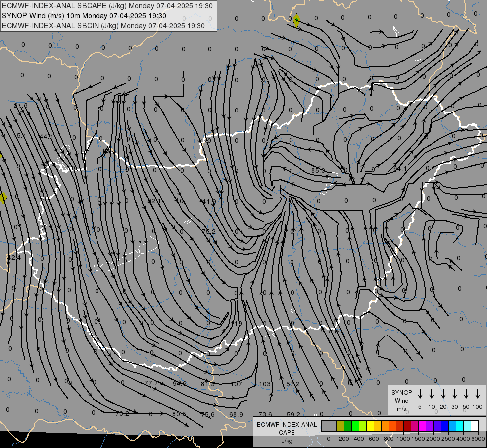
Task: Click the wind arrow above the 50 label
Action: point(466,394)
